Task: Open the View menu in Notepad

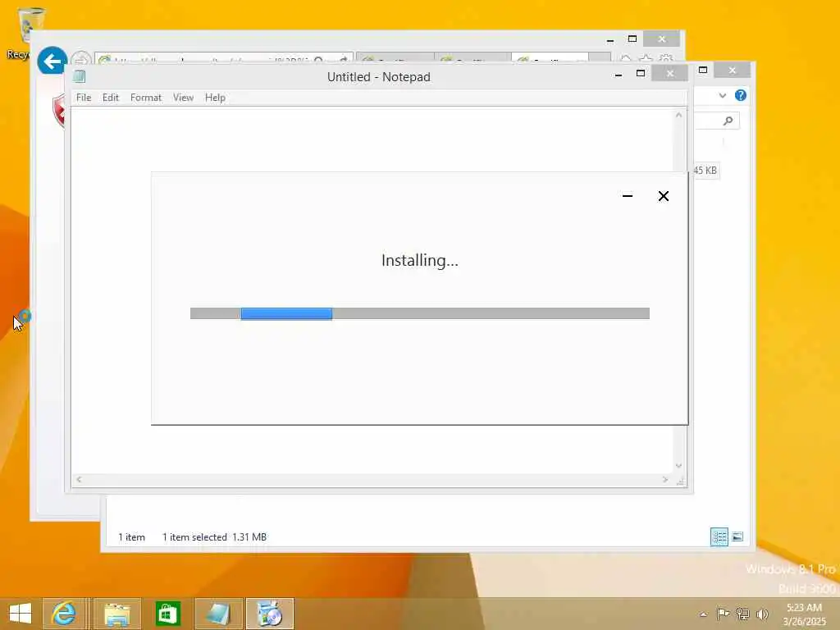Action: point(183,98)
